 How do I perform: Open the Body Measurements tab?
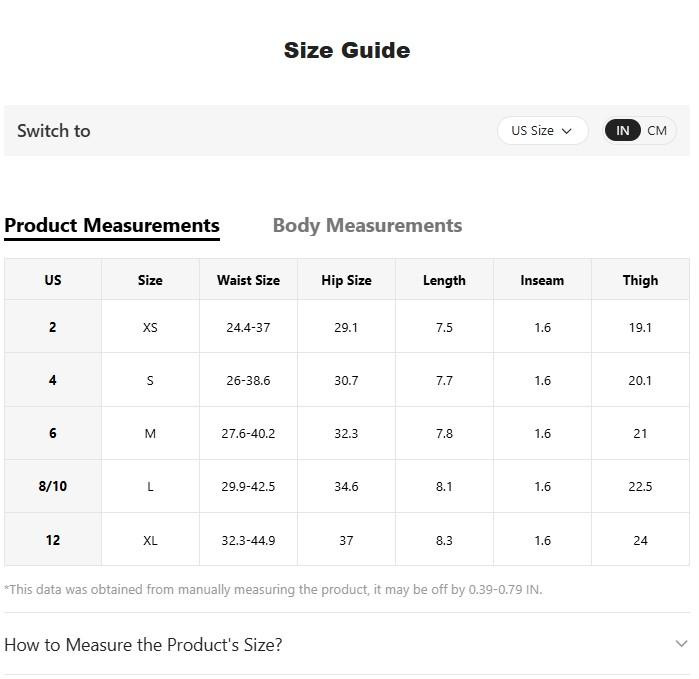point(367,225)
